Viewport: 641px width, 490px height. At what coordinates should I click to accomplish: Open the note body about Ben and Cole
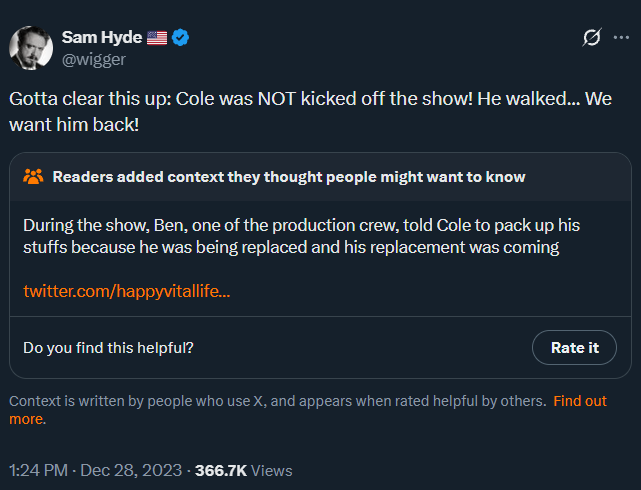(300, 235)
